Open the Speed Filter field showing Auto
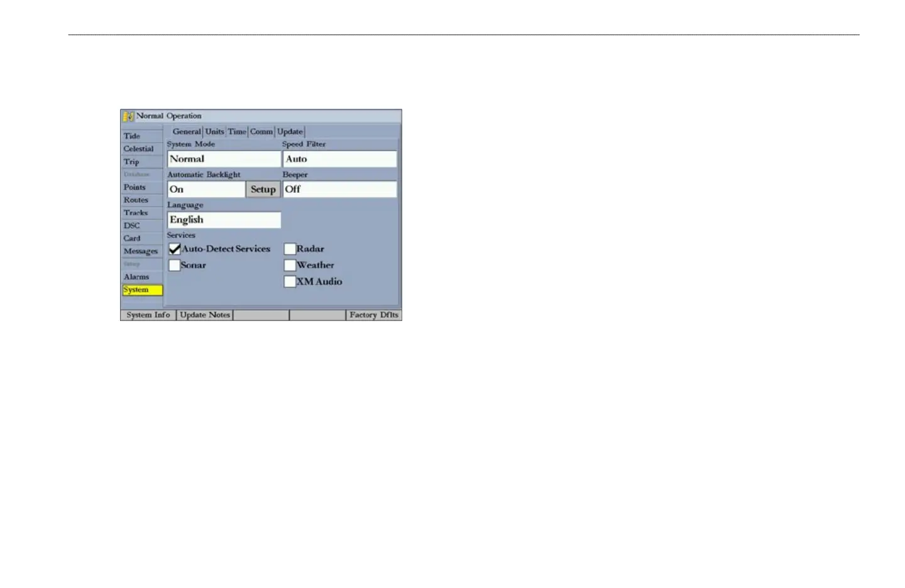The image size is (905, 588). click(340, 159)
